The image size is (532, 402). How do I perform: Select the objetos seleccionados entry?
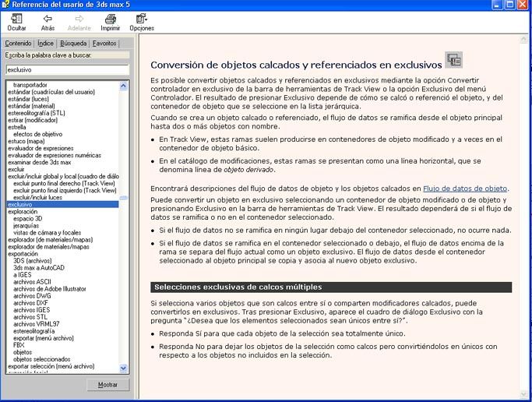pyautogui.click(x=42, y=359)
